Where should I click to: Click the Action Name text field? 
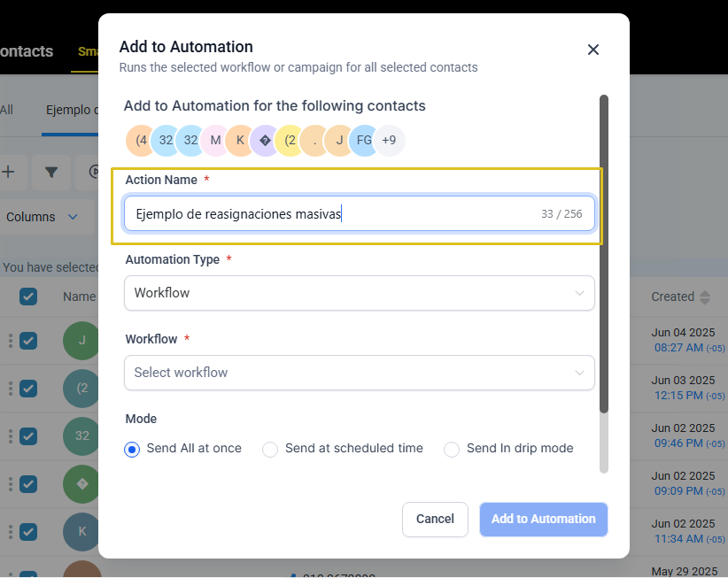tap(360, 213)
